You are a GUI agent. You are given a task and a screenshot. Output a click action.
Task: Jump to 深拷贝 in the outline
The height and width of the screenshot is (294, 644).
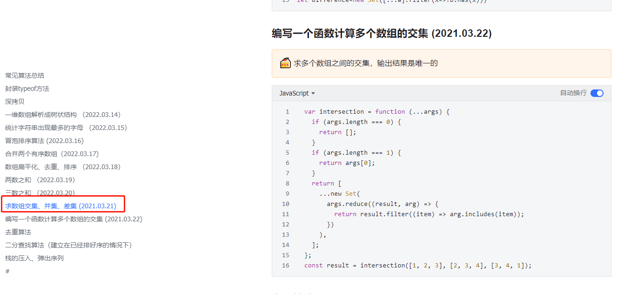tap(15, 102)
